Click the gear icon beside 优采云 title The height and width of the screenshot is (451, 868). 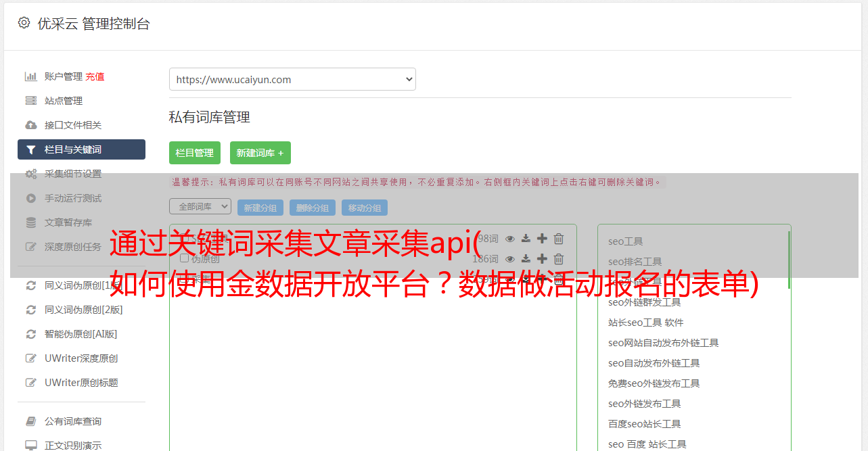(24, 23)
